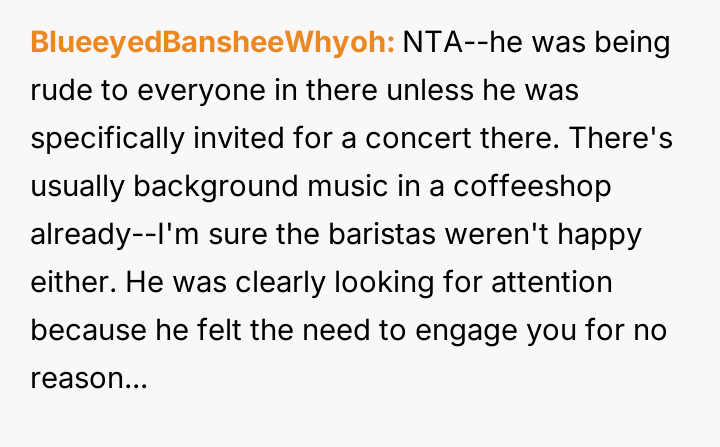Click the word "rude" in the comment

(x=59, y=92)
